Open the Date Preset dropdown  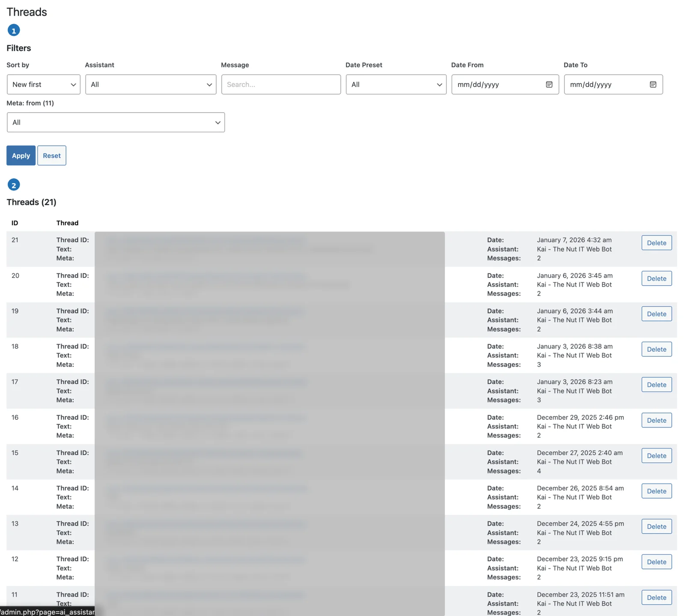[x=396, y=84]
